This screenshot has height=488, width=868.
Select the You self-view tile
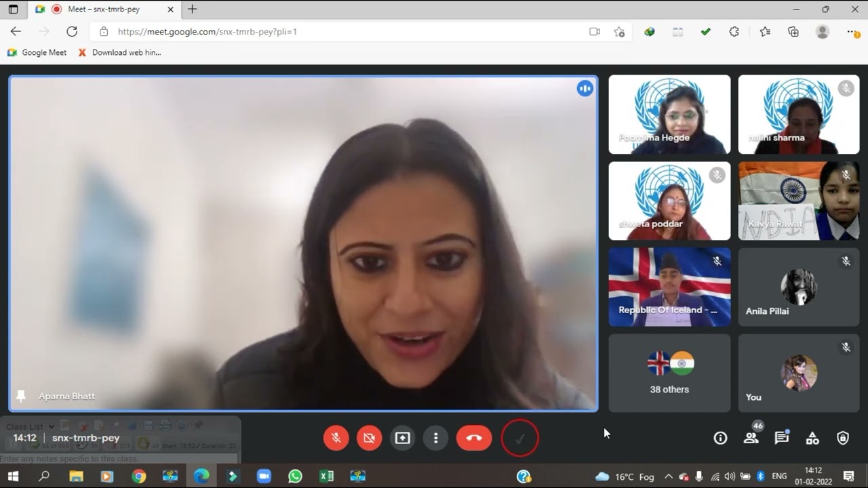point(799,373)
